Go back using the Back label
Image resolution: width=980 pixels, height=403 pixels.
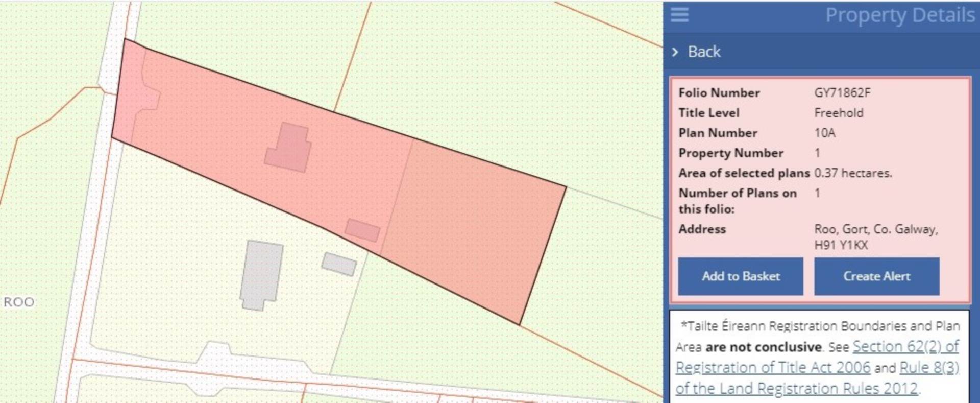pos(704,52)
